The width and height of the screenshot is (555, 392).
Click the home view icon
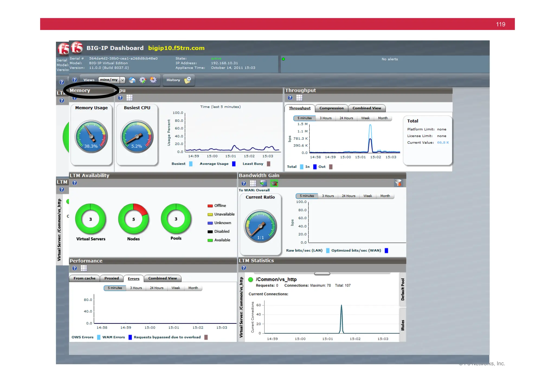point(132,80)
